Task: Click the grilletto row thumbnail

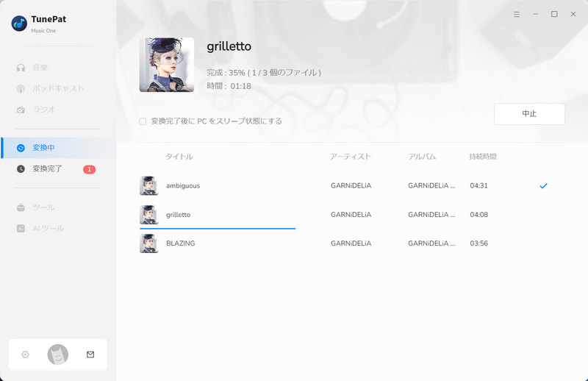Action: [149, 215]
